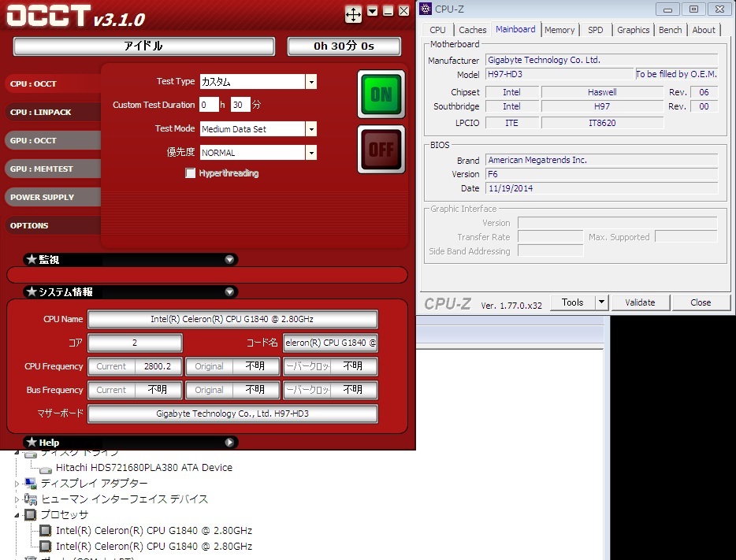Select the second Celeron G1840 processor entry
The height and width of the screenshot is (560, 736).
[x=154, y=547]
